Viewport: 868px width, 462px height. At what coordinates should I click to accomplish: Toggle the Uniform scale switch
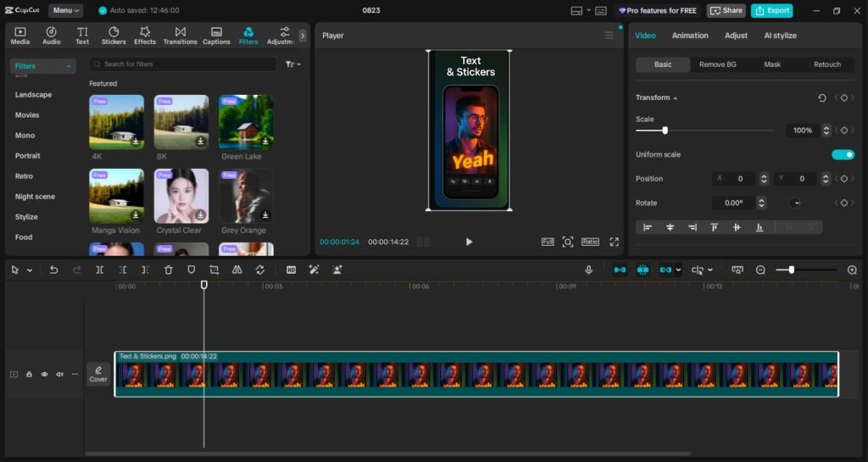click(x=843, y=154)
